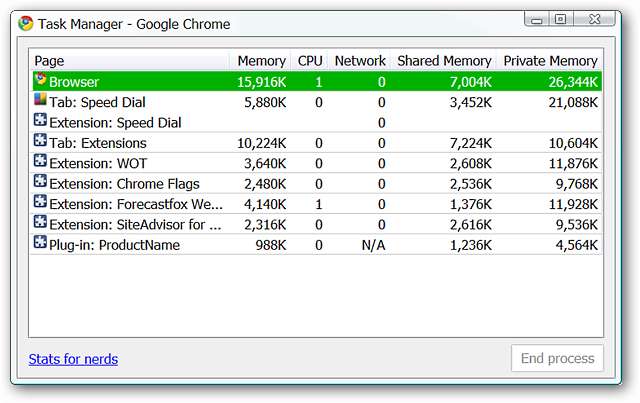Sort by the Page column header
The height and width of the screenshot is (403, 640).
50,61
